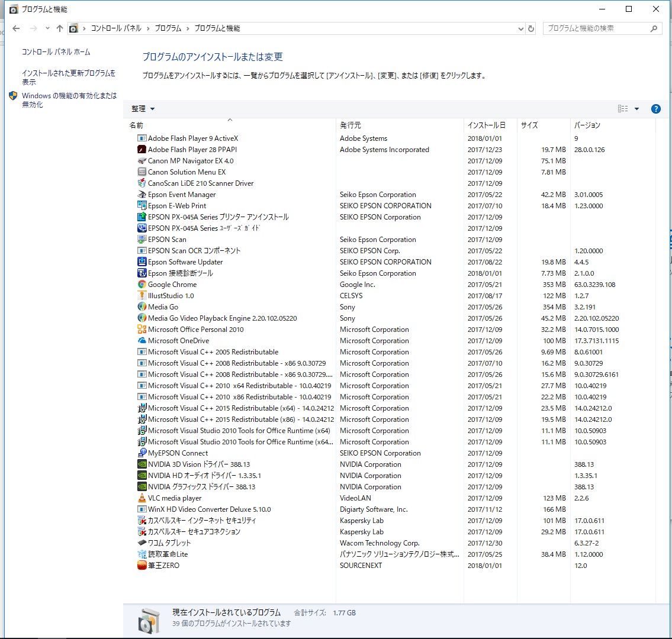The height and width of the screenshot is (639, 672).
Task: Open コントロール パネル ホーム link
Action: [x=56, y=52]
